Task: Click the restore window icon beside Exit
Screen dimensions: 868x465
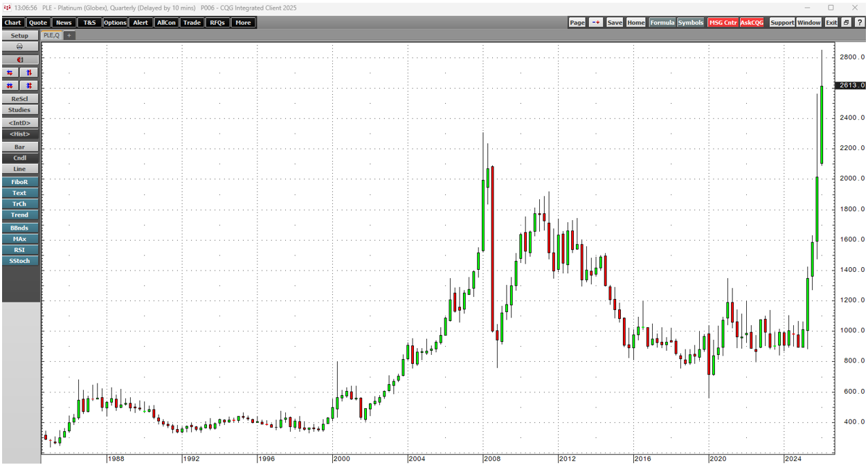Action: point(846,23)
